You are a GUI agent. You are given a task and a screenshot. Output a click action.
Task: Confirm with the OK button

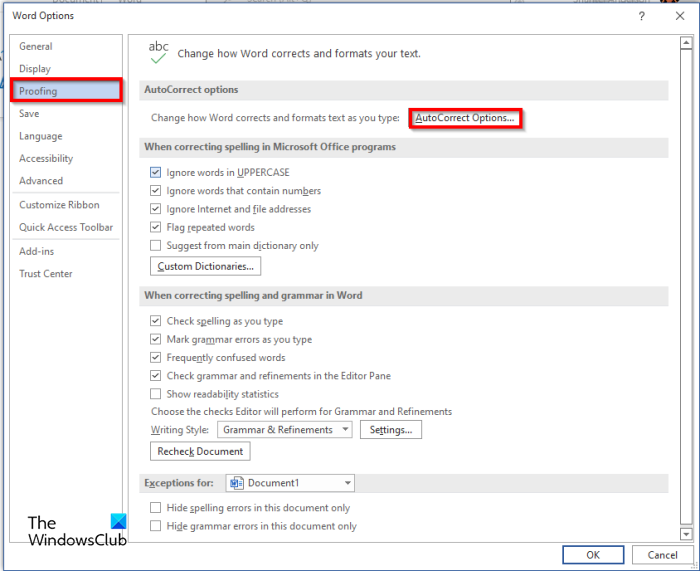pyautogui.click(x=593, y=555)
